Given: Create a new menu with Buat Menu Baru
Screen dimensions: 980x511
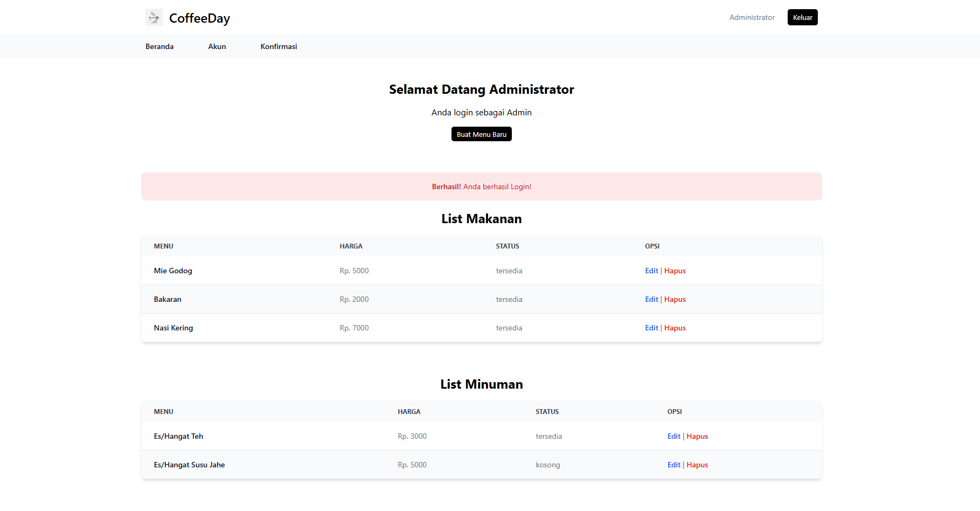Looking at the screenshot, I should point(482,134).
